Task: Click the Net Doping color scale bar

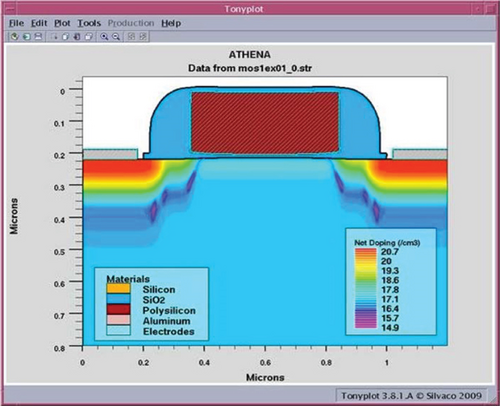Action: [365, 288]
